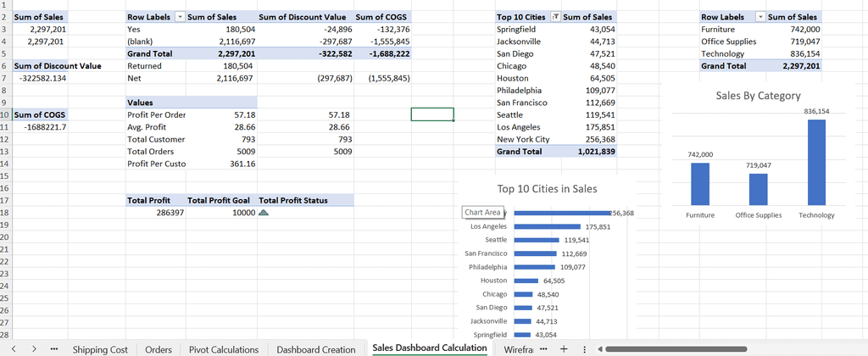Select the Total Profit Goal value cell
The width and height of the screenshot is (868, 356).
pos(242,213)
